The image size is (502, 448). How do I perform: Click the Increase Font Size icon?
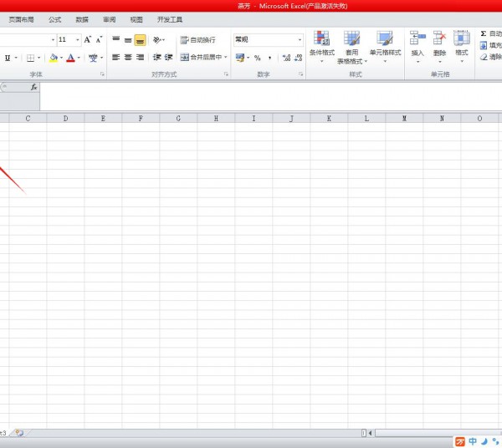click(88, 39)
